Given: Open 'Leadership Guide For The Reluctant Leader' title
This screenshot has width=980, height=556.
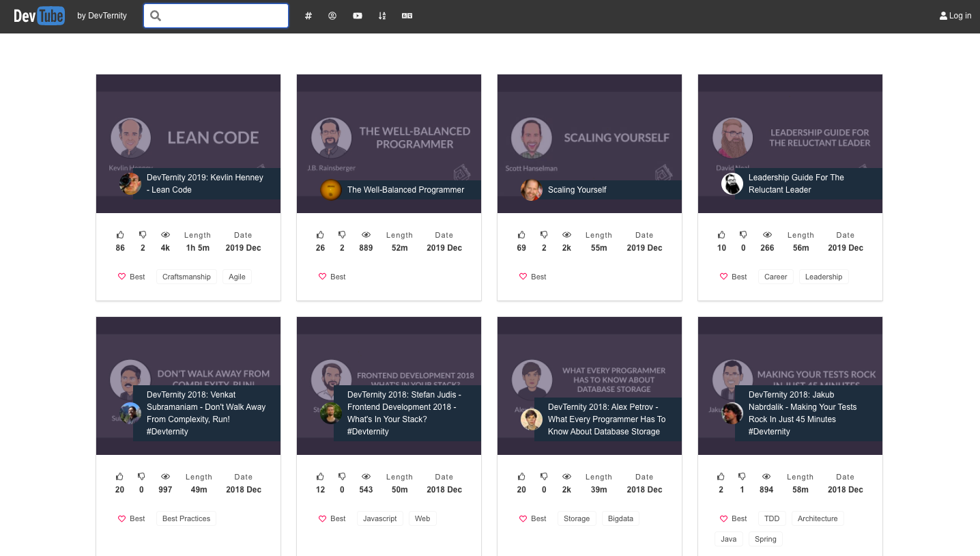Looking at the screenshot, I should click(x=796, y=184).
